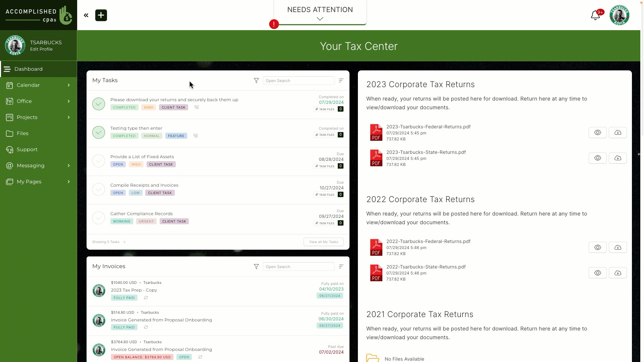This screenshot has width=644, height=362.
Task: Toggle complete on Provide Fixed Assets task
Action: (x=98, y=161)
